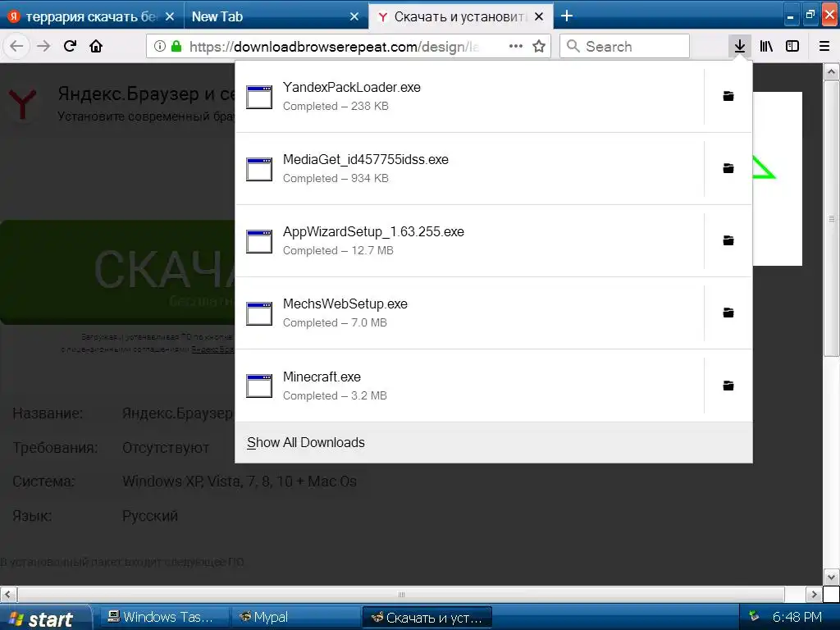Open the hamburger application menu
Screen dimensions: 840x630
point(824,46)
